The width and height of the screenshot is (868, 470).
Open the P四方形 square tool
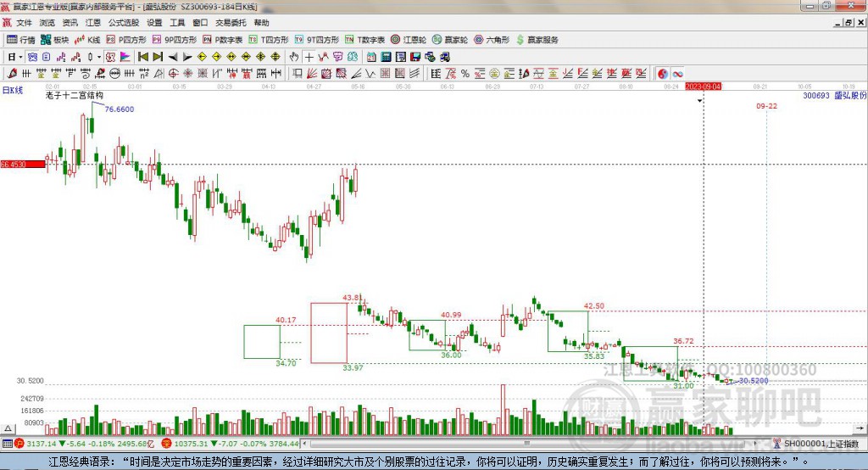pyautogui.click(x=126, y=40)
